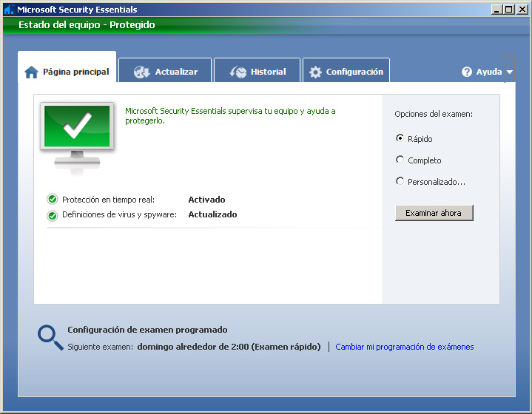The height and width of the screenshot is (414, 532).
Task: Click the green check beside Protección en tiempo real
Action: (x=53, y=200)
